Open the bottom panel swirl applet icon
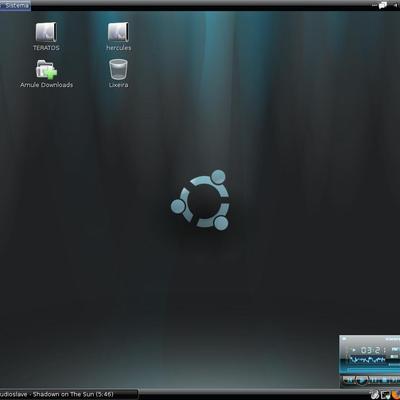The image size is (400, 400). point(374,395)
